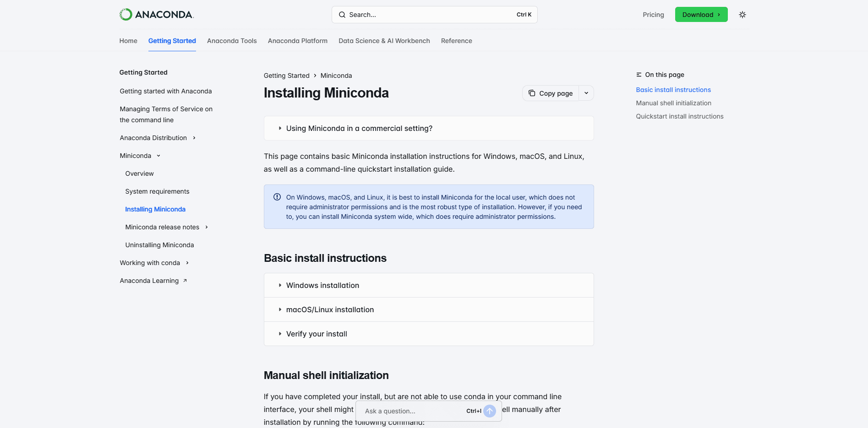
Task: Click Miniconda breadcrumb
Action: [x=336, y=76]
